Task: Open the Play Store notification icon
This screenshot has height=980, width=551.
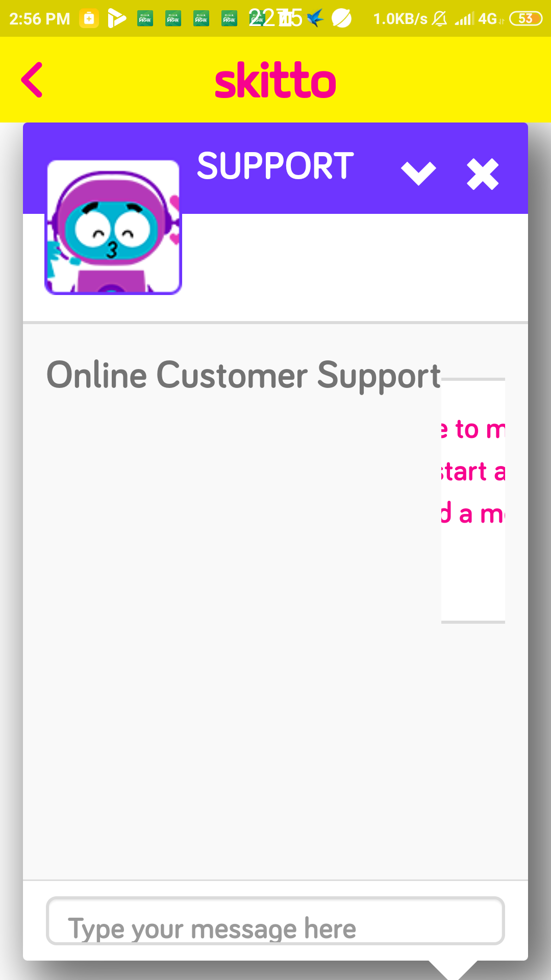Action: click(116, 19)
